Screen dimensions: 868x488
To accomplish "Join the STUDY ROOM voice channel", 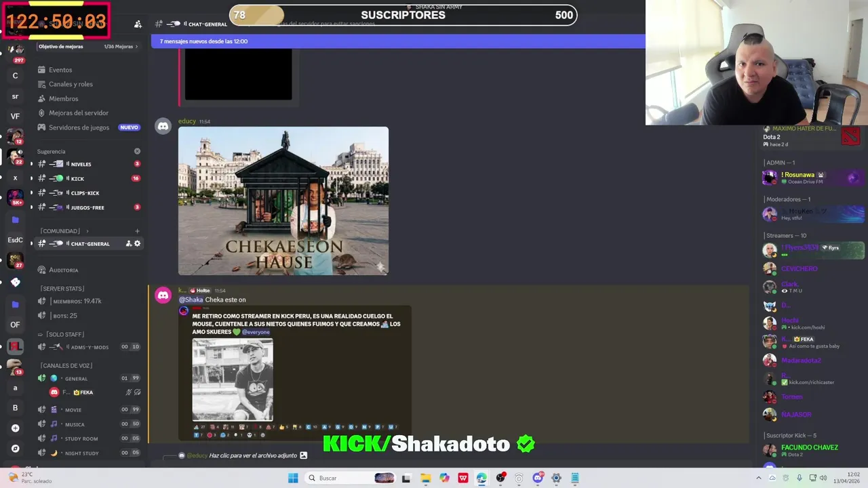I will coord(89,439).
